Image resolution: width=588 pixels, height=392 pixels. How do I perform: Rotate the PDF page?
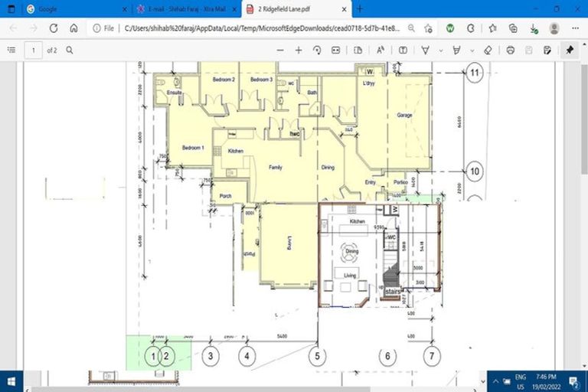[318, 50]
